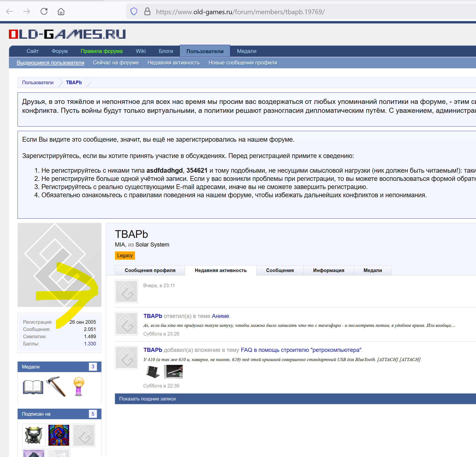Open the Информация profile tab
476x457 pixels.
coord(328,270)
